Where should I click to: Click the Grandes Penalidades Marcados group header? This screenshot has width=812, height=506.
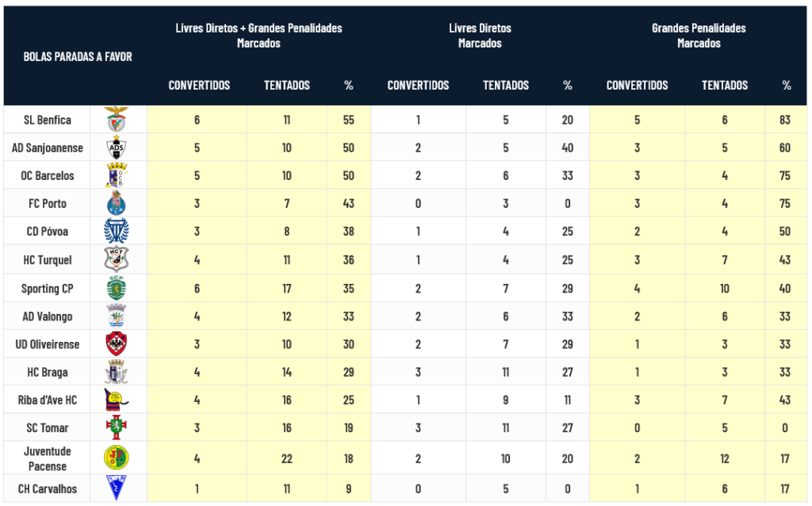[699, 36]
